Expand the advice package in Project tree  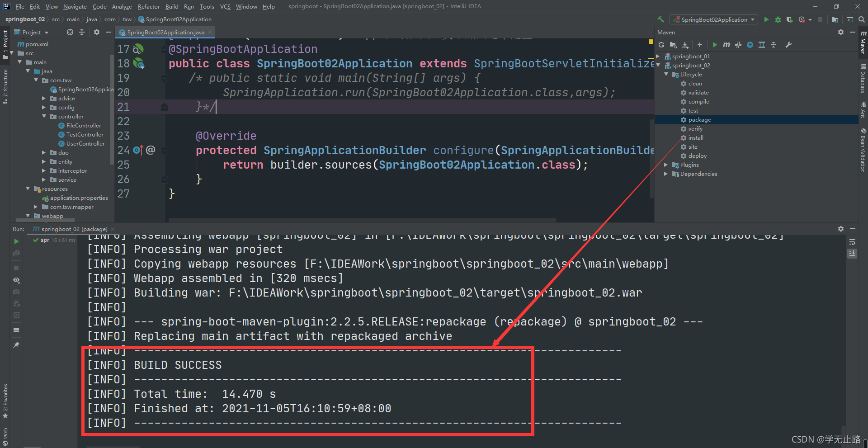[44, 99]
